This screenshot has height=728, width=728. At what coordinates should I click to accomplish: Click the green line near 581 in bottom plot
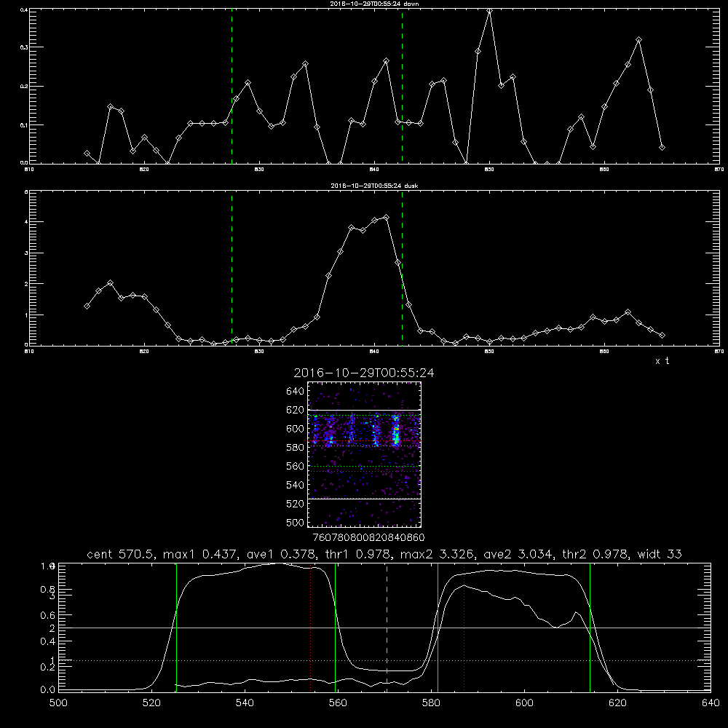click(x=438, y=628)
